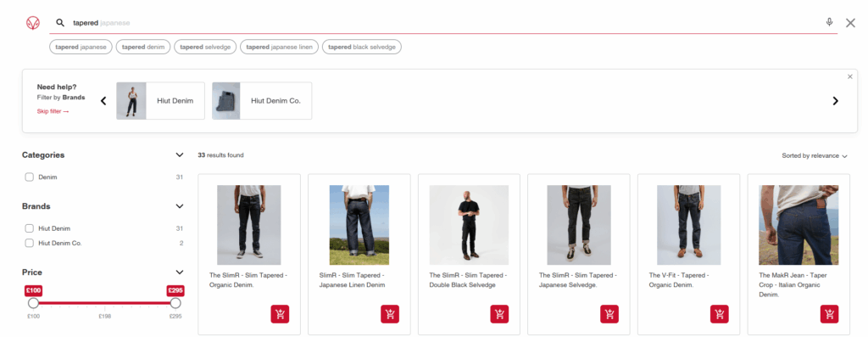Select the 'tapered selvedge' suggestion chip
The width and height of the screenshot is (868, 337).
[205, 48]
